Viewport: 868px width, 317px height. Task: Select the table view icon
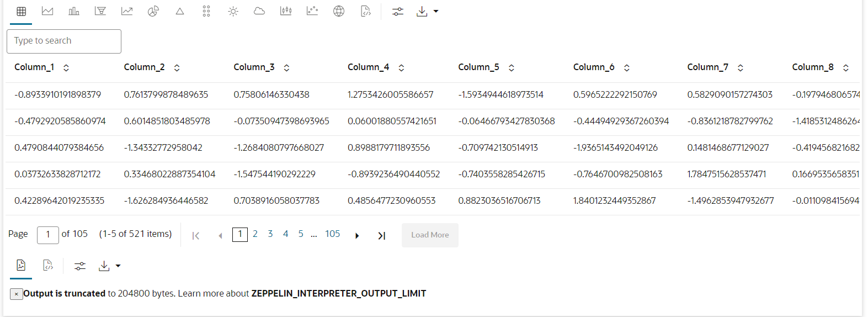click(22, 11)
